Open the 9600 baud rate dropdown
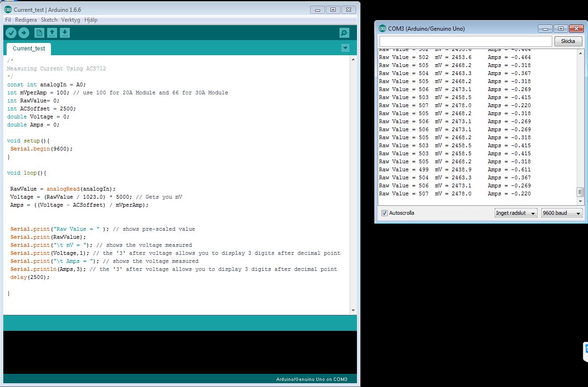The image size is (588, 387). point(562,213)
